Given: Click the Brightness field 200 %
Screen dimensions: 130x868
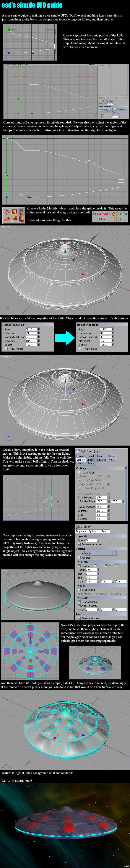Looking at the screenshot, I should 102,510.
